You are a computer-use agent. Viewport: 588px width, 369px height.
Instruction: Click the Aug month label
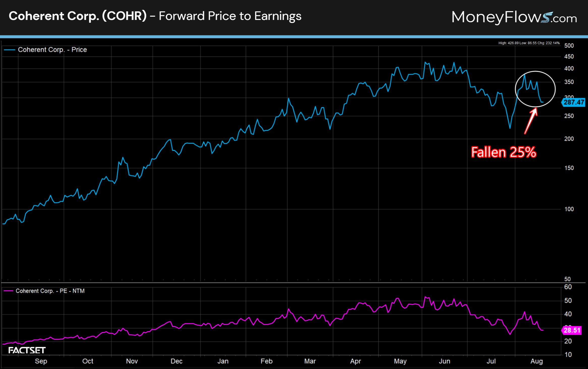pyautogui.click(x=537, y=361)
